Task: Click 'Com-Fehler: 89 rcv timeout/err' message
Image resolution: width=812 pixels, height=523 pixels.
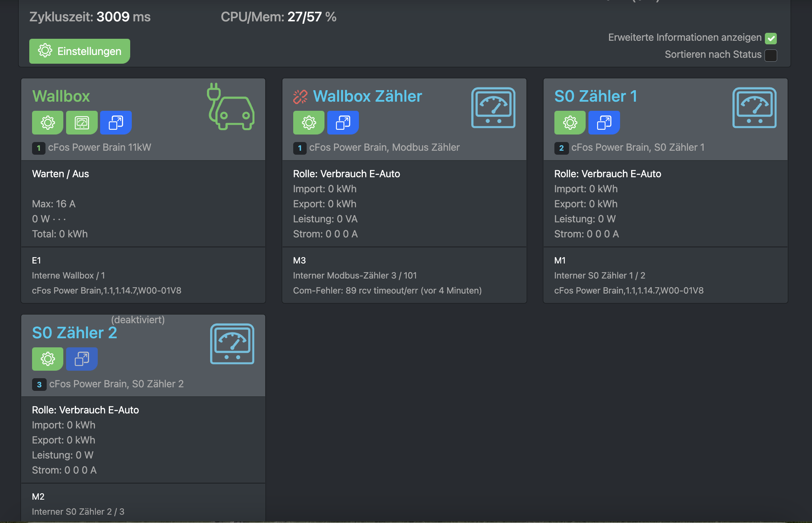Action: (387, 290)
